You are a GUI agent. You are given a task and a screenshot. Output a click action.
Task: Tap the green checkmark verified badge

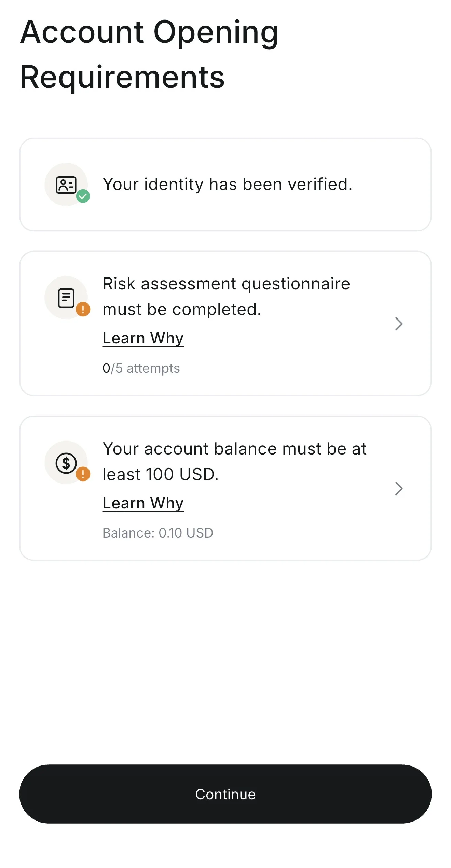pos(83,196)
